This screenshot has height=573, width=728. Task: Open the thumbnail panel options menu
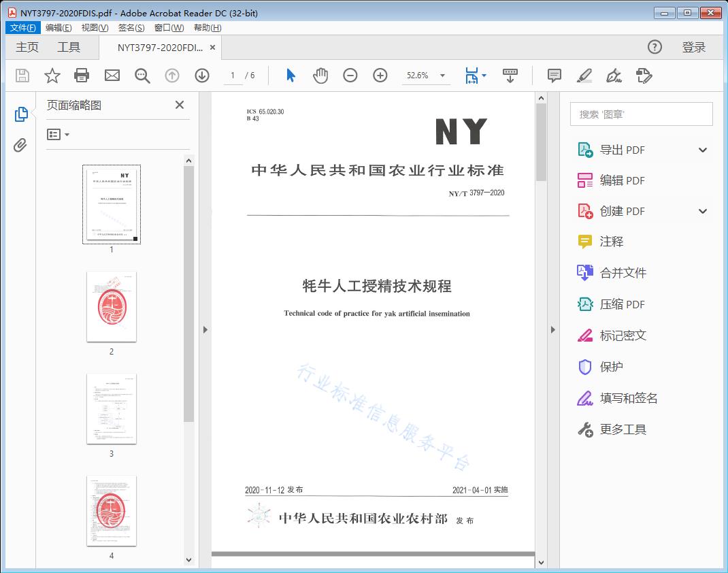[57, 134]
